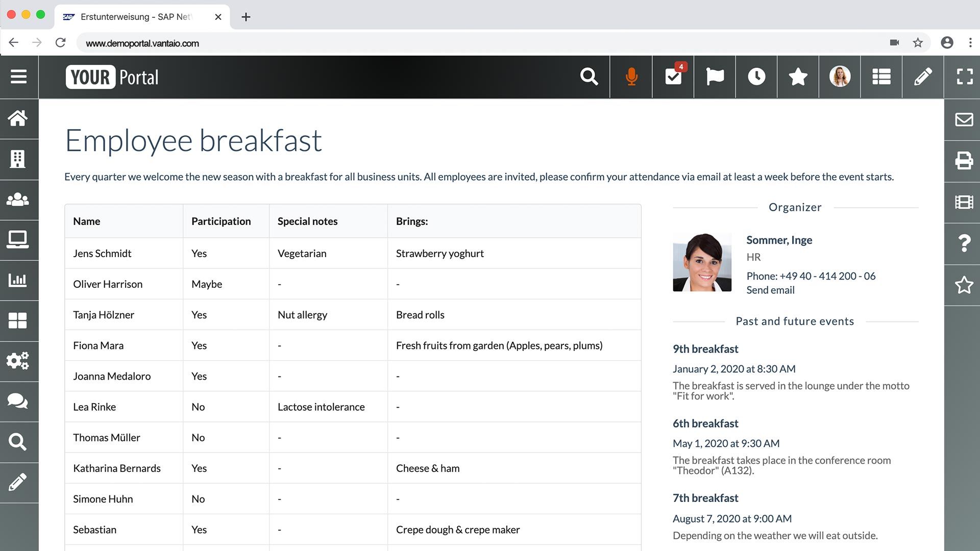Click the microphone icon in toolbar
This screenshot has width=980, height=551.
[631, 76]
